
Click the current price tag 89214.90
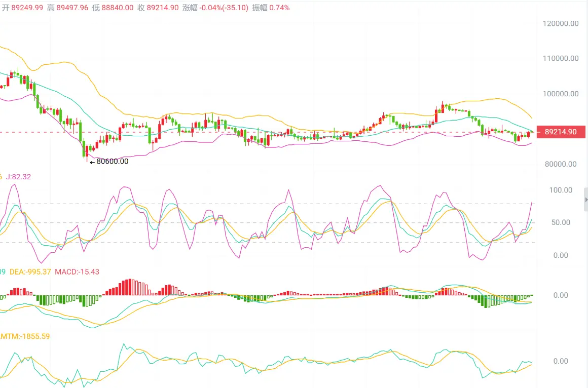(561, 132)
